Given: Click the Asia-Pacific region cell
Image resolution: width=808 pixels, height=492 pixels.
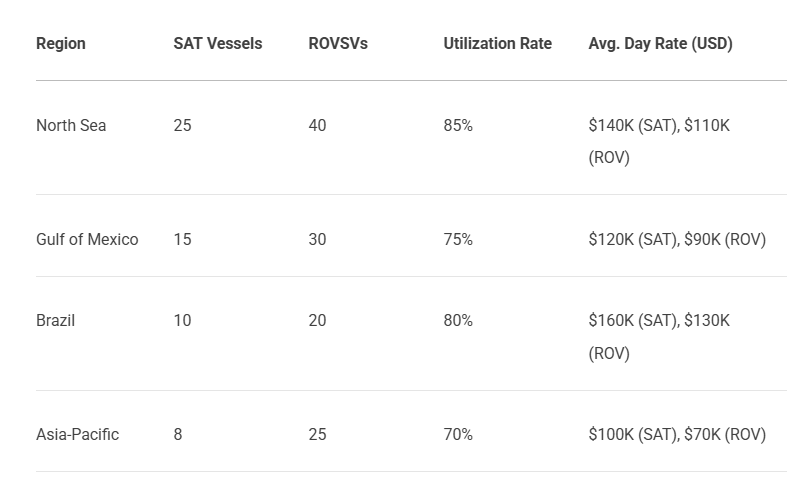Looking at the screenshot, I should [x=77, y=434].
